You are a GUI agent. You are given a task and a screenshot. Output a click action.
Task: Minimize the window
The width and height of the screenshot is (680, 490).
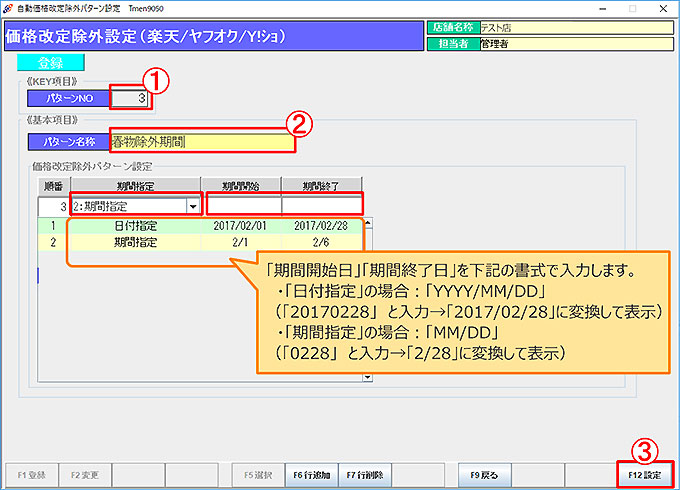pyautogui.click(x=603, y=9)
